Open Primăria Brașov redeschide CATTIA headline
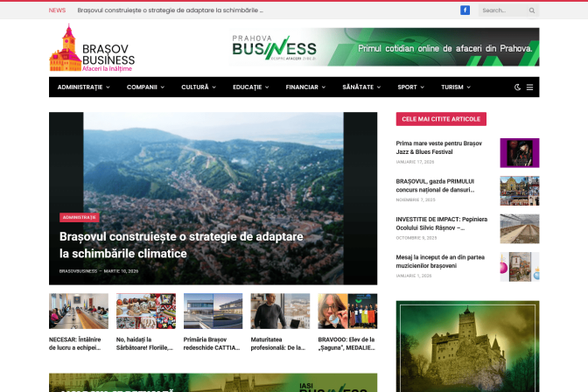Screen dimensions: 588x392 [x=212, y=343]
